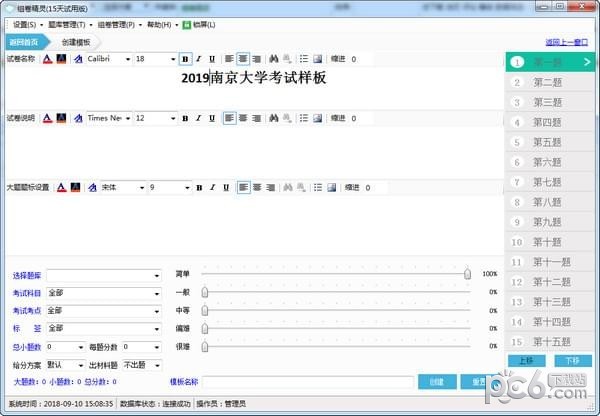The image size is (600, 416).
Task: Click the insert image icon in 试卷说明 toolbar
Action: [317, 118]
